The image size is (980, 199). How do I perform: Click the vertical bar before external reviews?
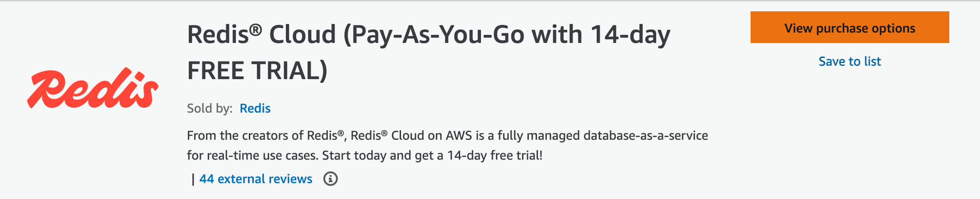(193, 180)
